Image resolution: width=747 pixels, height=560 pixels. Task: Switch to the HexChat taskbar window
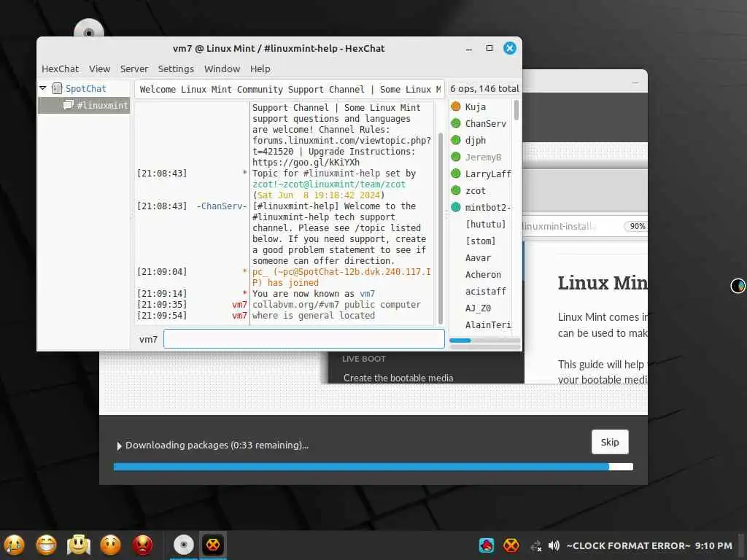pos(212,545)
